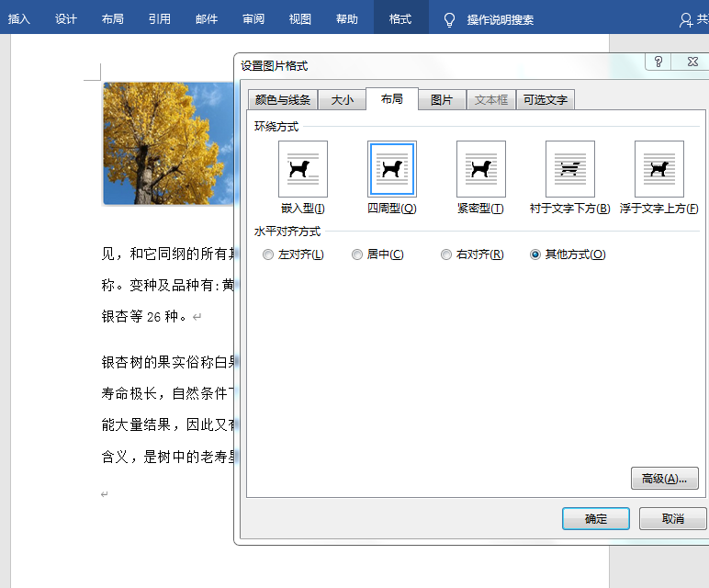Click the 高级(A)... button
709x588 pixels.
coord(665,479)
